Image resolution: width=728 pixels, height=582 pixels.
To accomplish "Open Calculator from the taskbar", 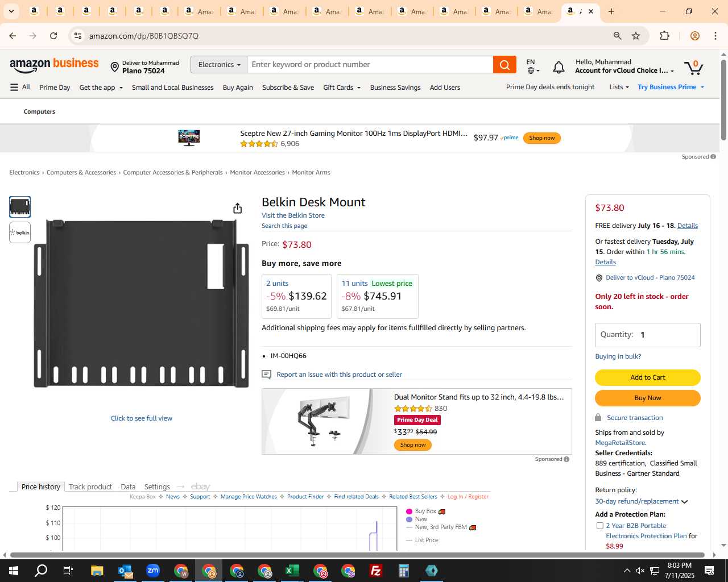I will pos(404,571).
